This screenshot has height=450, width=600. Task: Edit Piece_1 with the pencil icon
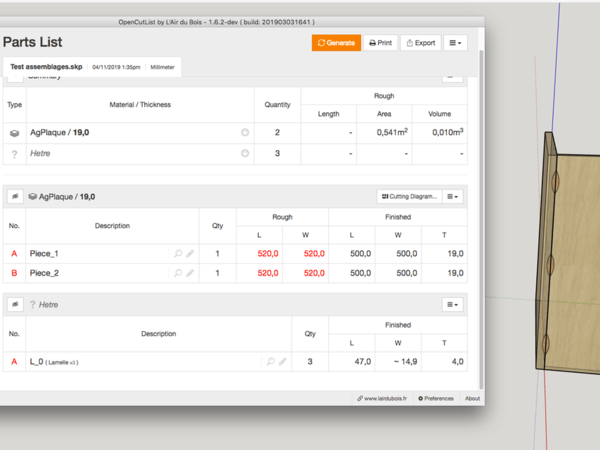(x=190, y=254)
